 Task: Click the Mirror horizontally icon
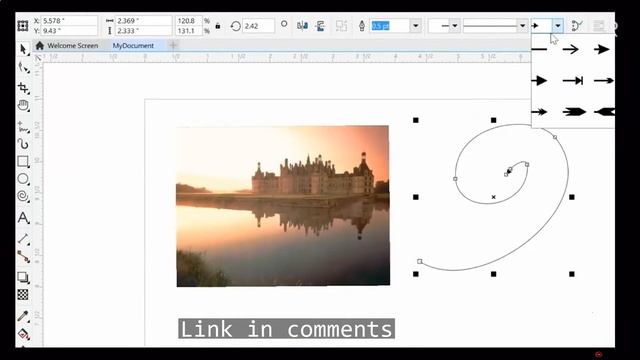pyautogui.click(x=302, y=26)
